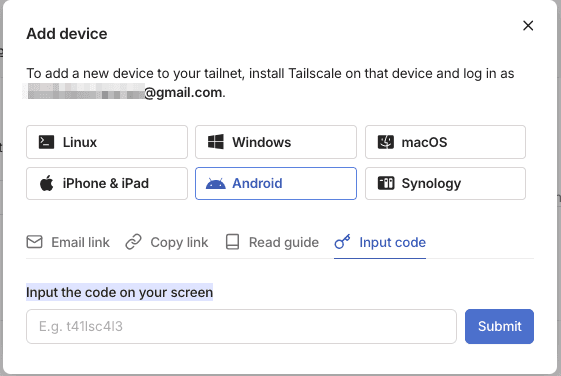Close the Add device dialog
Viewport: 561px width, 376px height.
click(528, 25)
